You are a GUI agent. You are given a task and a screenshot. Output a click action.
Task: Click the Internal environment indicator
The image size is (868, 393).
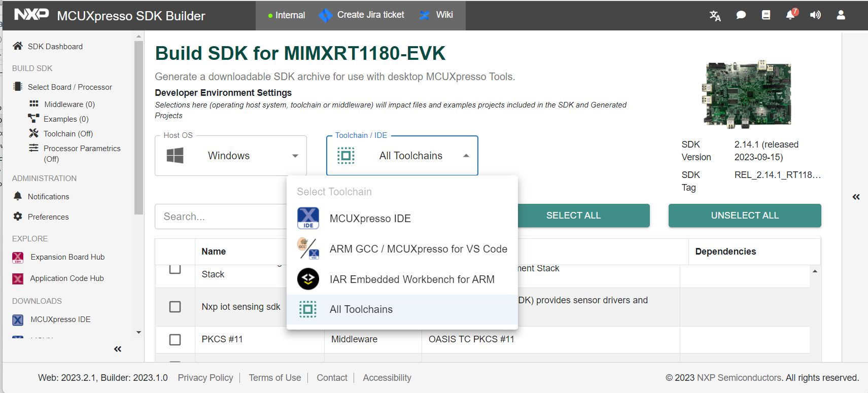[x=287, y=15]
